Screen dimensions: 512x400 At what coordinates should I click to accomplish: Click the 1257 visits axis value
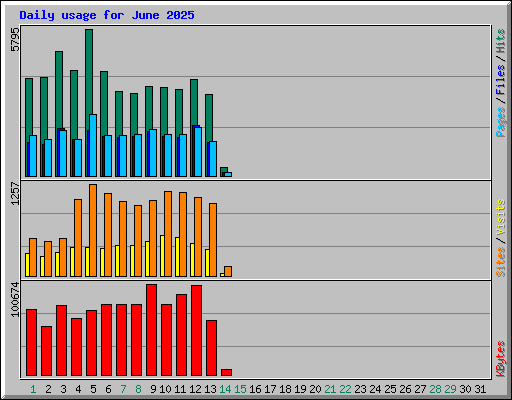(15, 193)
